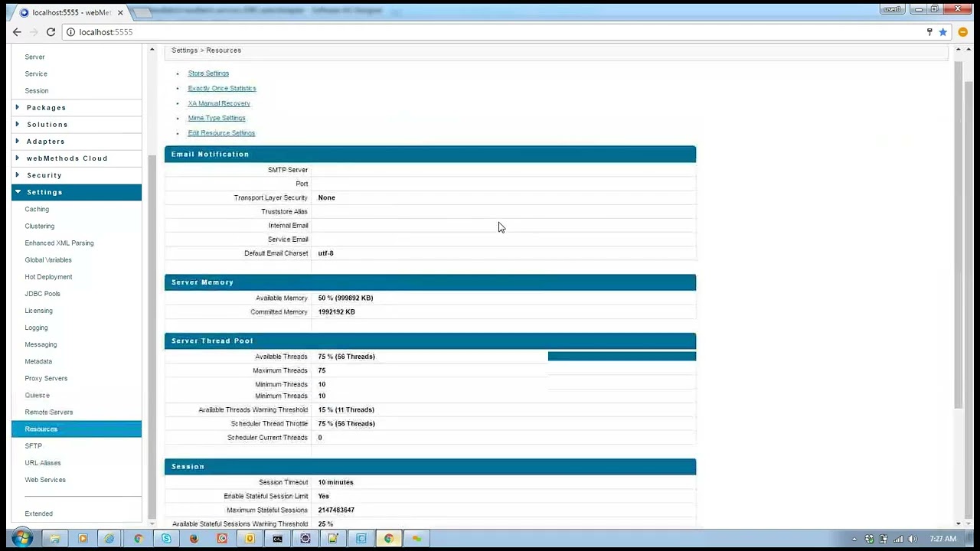Open the Clustering settings page

coord(39,226)
